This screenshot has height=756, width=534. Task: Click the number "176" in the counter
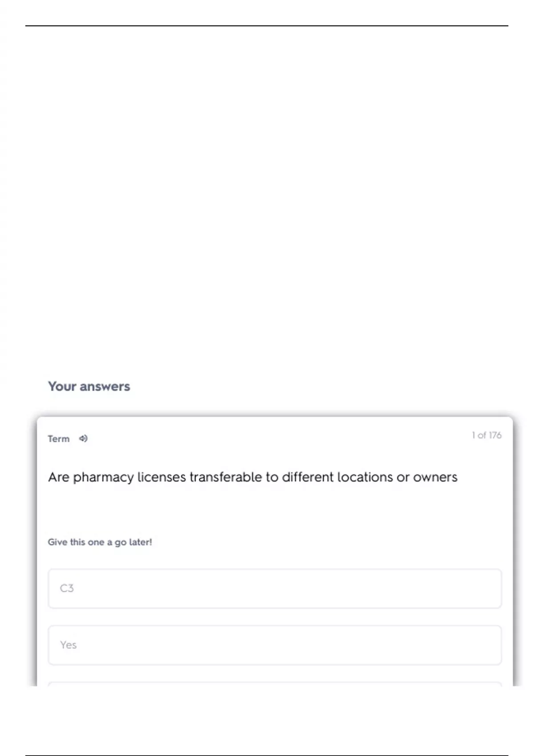495,435
